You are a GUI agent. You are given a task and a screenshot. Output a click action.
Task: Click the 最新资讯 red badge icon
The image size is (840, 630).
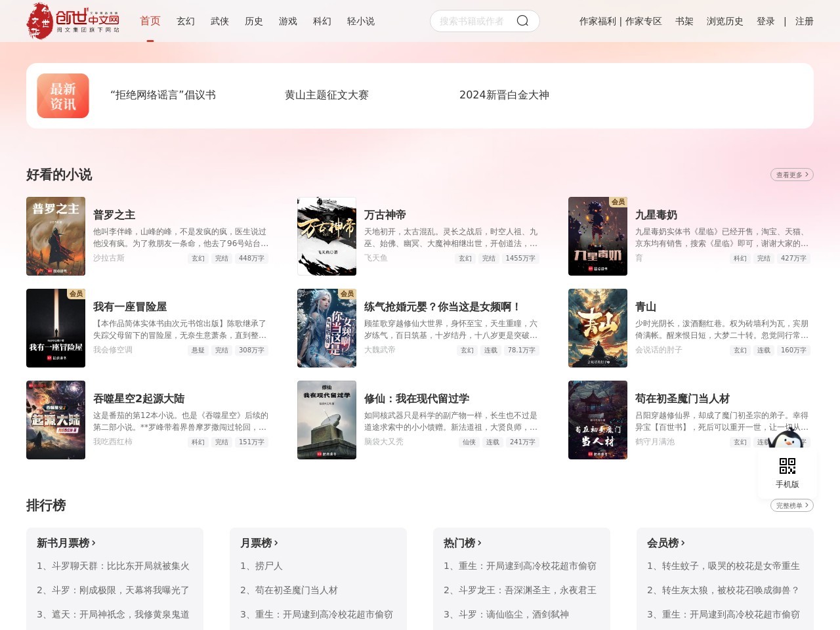[x=63, y=96]
